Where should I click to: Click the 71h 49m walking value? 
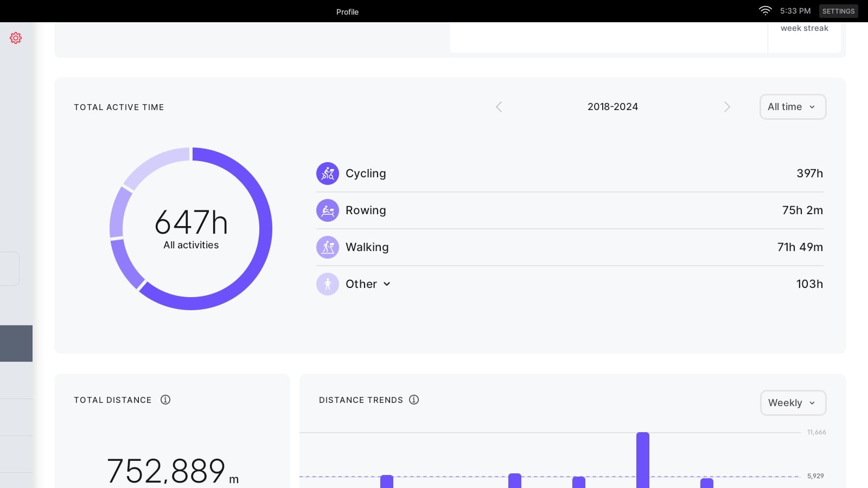[800, 247]
